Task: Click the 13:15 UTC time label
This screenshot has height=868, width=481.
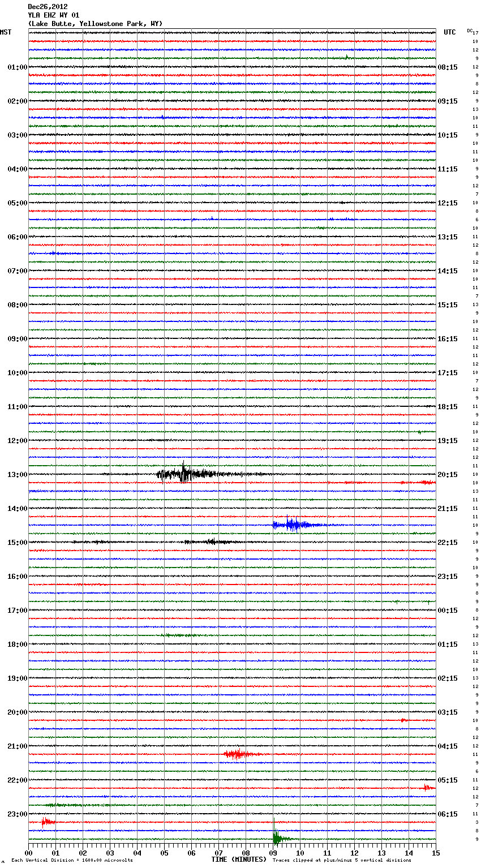Action: [448, 237]
